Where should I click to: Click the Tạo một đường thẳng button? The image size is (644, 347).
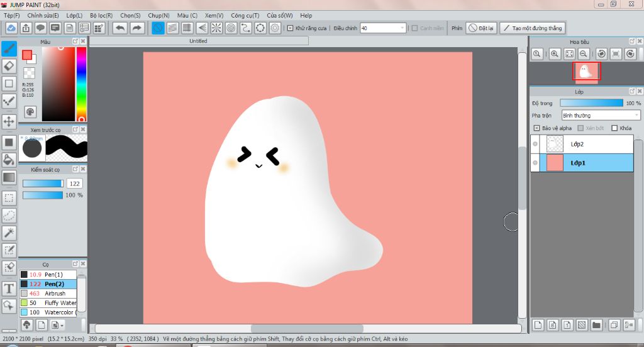point(532,28)
